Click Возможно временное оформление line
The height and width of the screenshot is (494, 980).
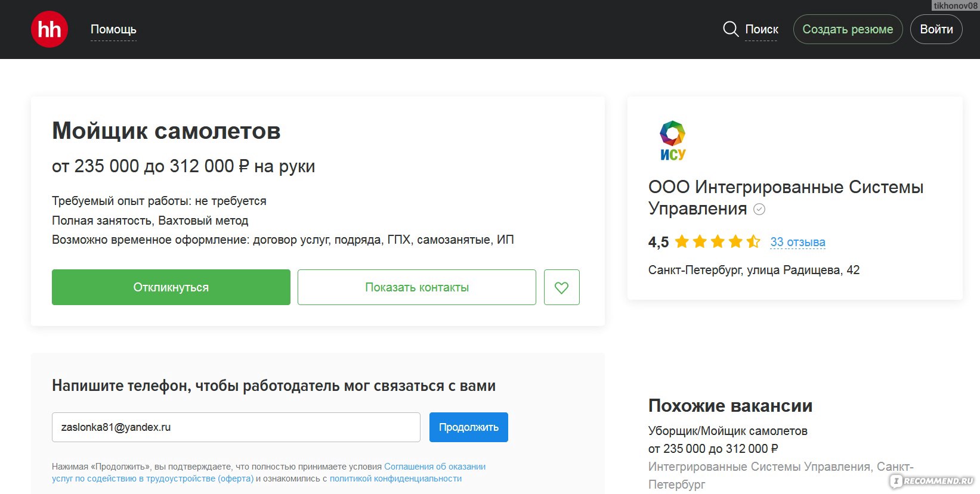pos(283,240)
